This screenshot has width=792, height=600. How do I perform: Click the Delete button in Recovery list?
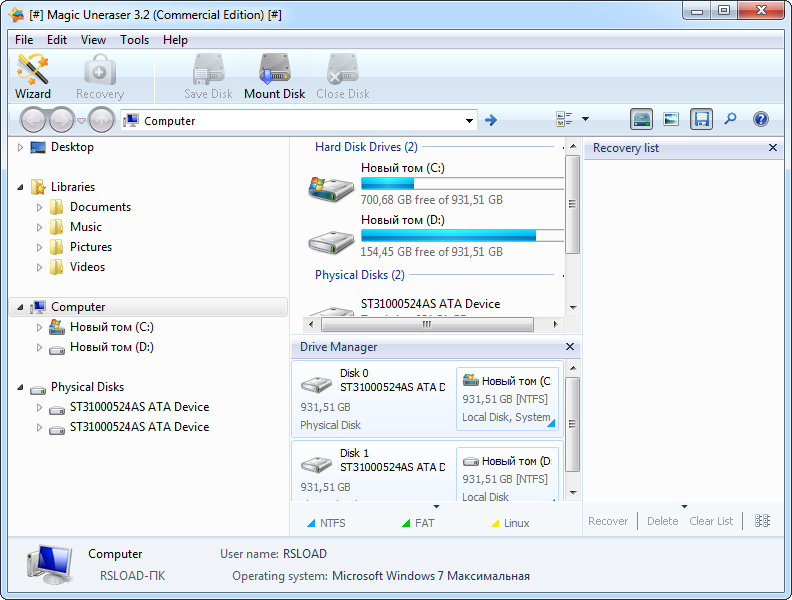662,521
